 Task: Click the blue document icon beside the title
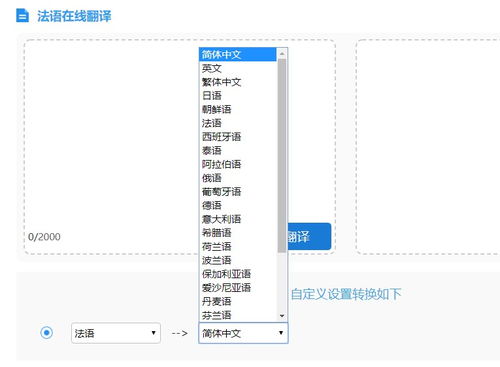click(x=23, y=16)
